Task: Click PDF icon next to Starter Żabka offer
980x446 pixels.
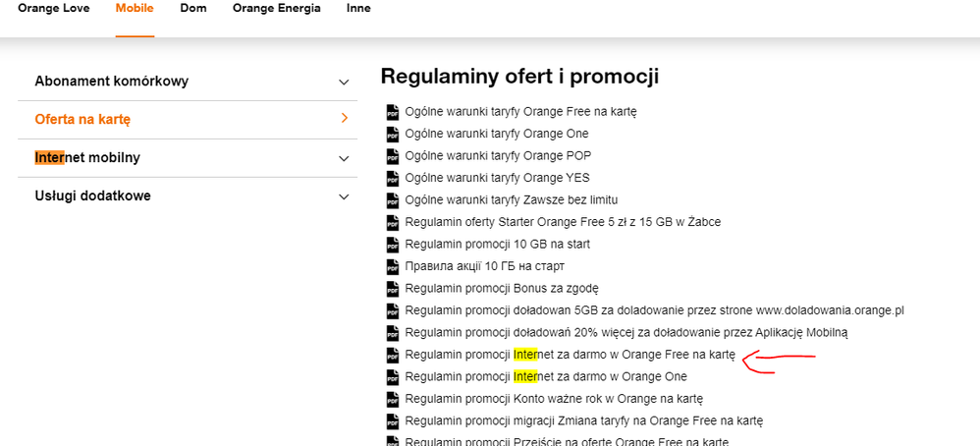Action: [x=393, y=222]
